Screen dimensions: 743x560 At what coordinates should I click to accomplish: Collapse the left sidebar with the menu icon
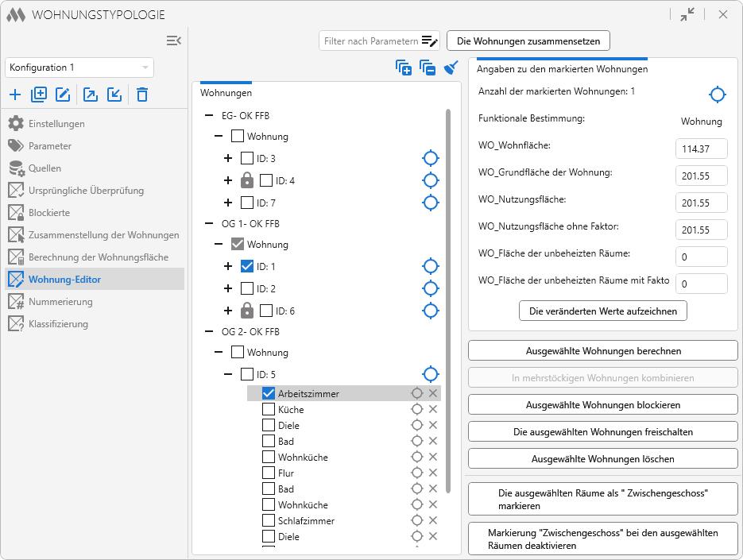pos(173,41)
